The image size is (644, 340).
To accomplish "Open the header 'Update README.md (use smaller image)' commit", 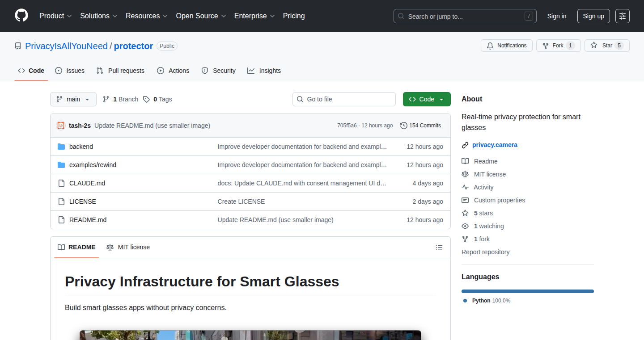I will [x=152, y=126].
